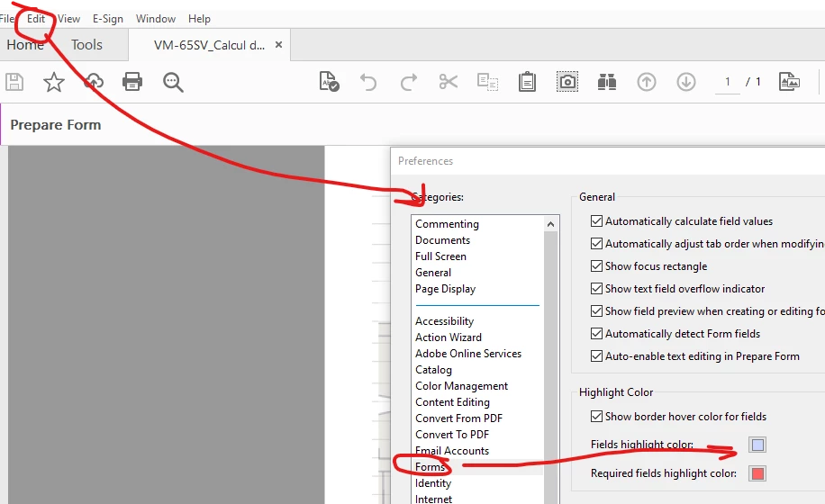Click the Prepare Form heading
Image resolution: width=825 pixels, height=504 pixels.
click(x=56, y=125)
